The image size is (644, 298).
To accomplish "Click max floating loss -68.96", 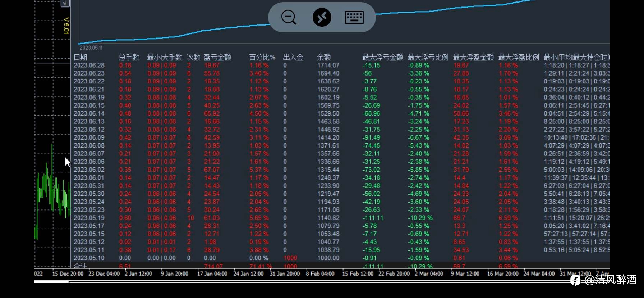I will [371, 113].
